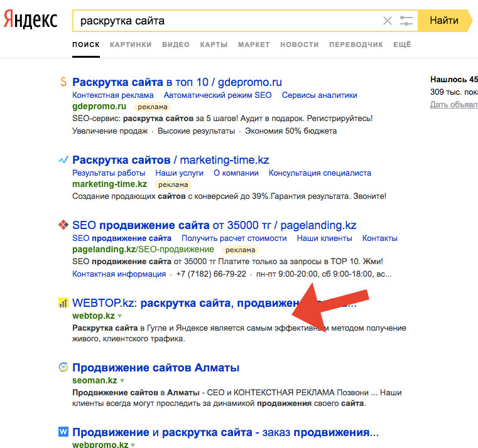Click seoman.kz clock favicon

[x=63, y=367]
